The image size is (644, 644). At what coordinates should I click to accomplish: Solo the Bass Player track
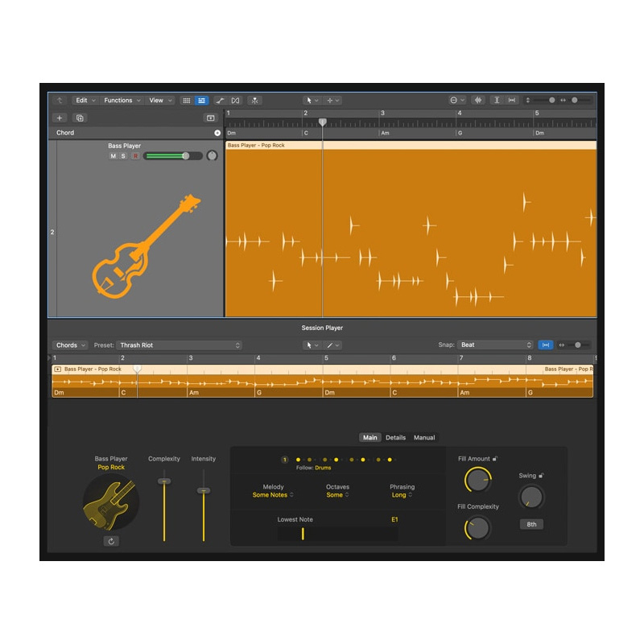pyautogui.click(x=123, y=156)
